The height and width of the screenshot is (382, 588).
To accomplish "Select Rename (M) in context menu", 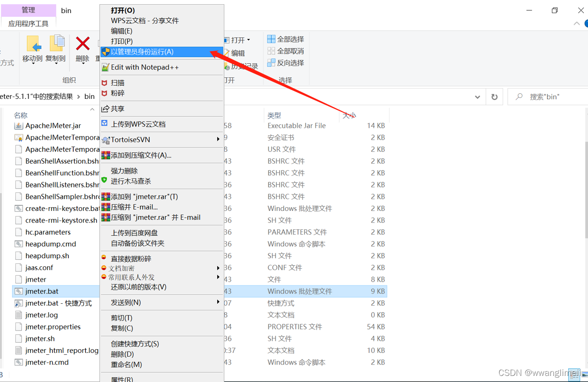I will click(126, 364).
